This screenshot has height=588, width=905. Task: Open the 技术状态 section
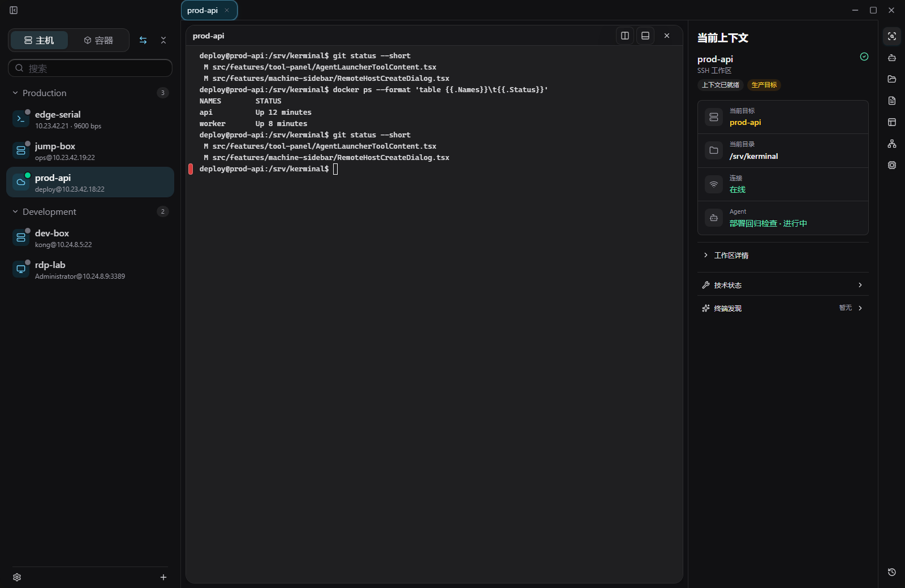(x=783, y=285)
